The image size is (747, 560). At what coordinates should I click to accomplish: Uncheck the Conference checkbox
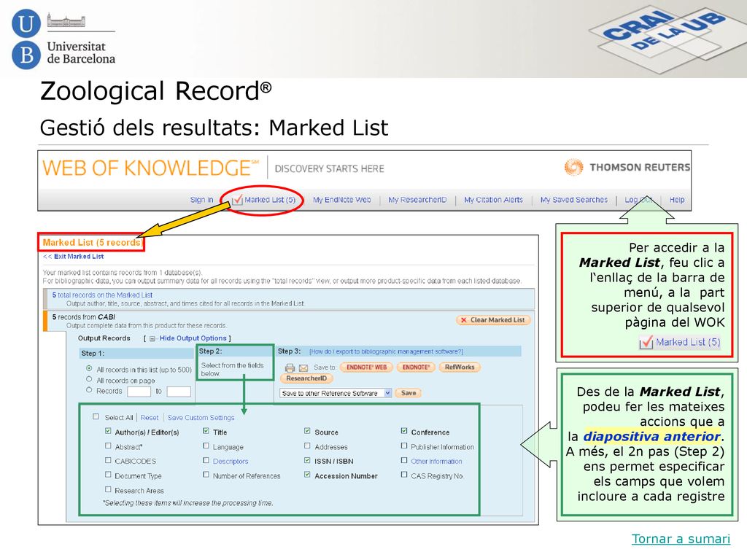(404, 431)
